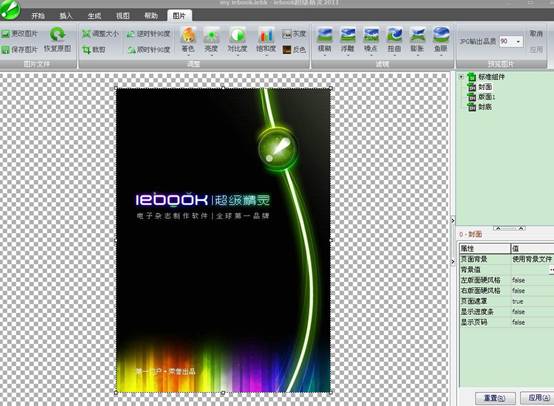
Task: Click the 版面1 tree item icon
Action: pos(472,97)
